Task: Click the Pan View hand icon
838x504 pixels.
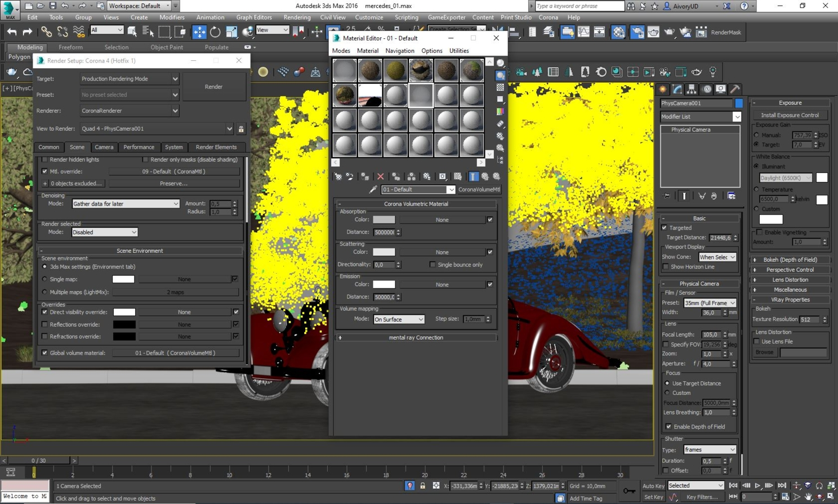Action: [x=809, y=497]
